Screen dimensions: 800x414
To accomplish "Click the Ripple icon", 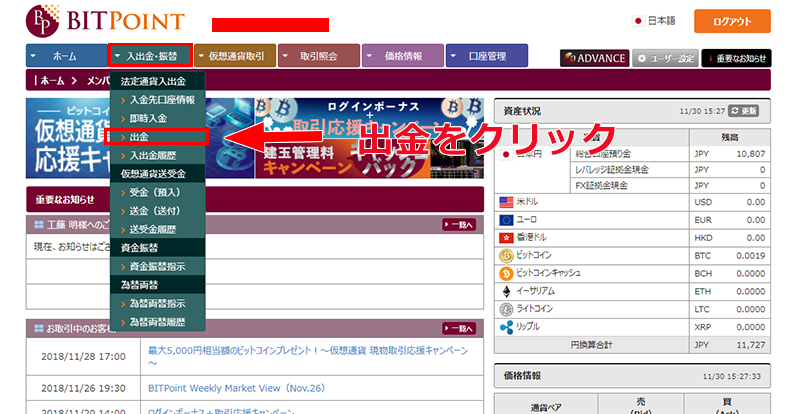I will coord(506,327).
